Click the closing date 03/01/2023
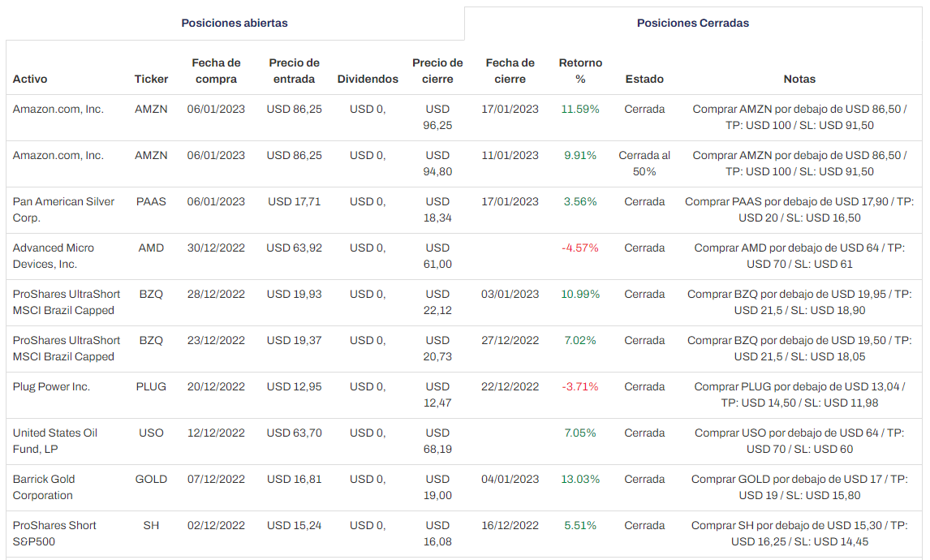Screen dimensions: 930x560 (x=510, y=295)
